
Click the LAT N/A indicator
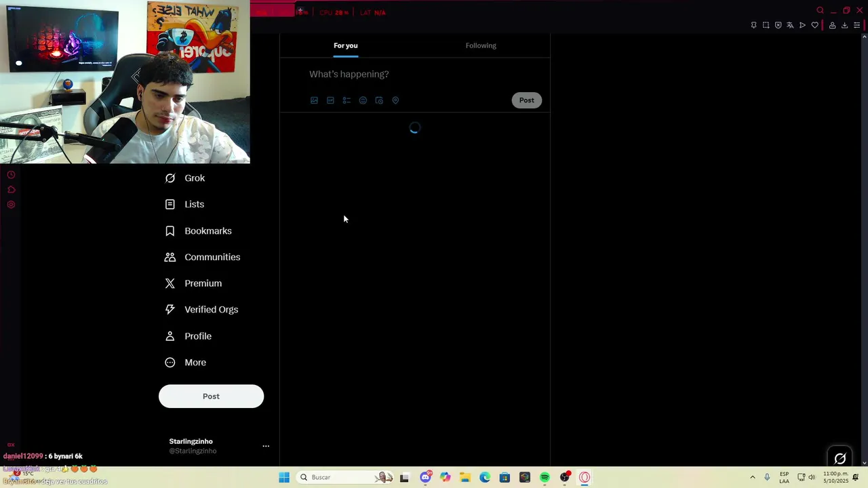coord(372,12)
